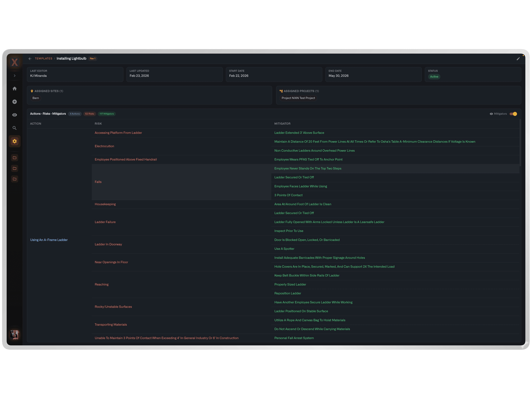Select the Falls risk
Image resolution: width=532 pixels, height=399 pixels.
pyautogui.click(x=98, y=182)
